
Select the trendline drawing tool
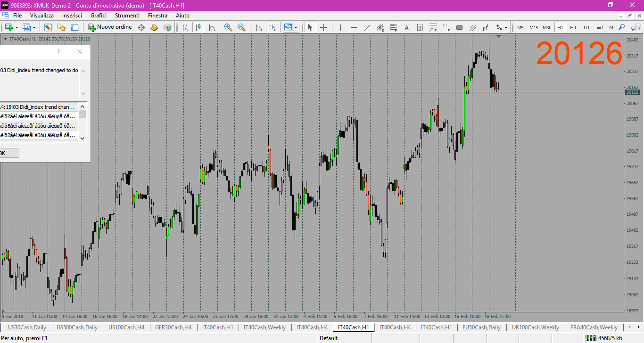[x=367, y=27]
